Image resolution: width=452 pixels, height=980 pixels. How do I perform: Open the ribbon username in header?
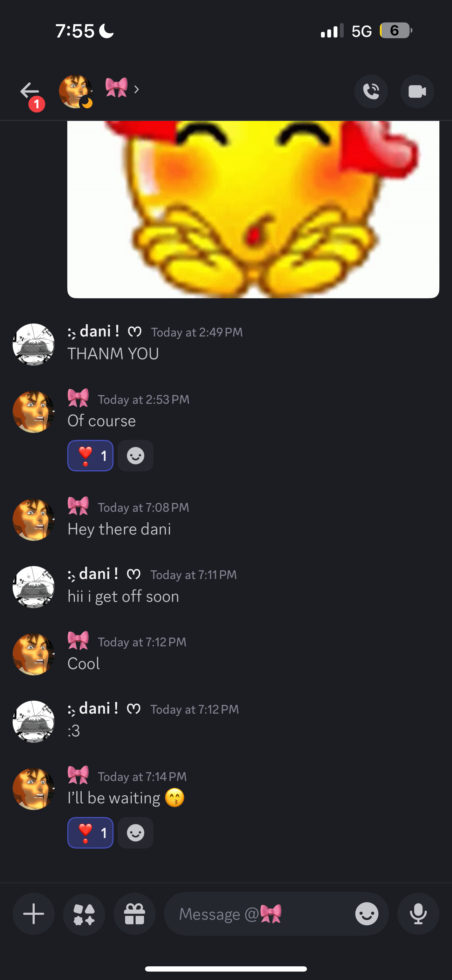coord(116,88)
